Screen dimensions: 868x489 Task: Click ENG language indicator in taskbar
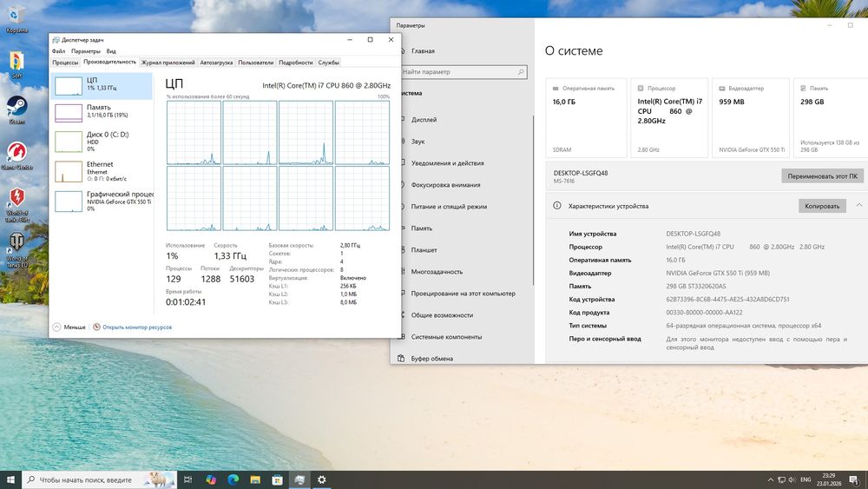tap(806, 479)
